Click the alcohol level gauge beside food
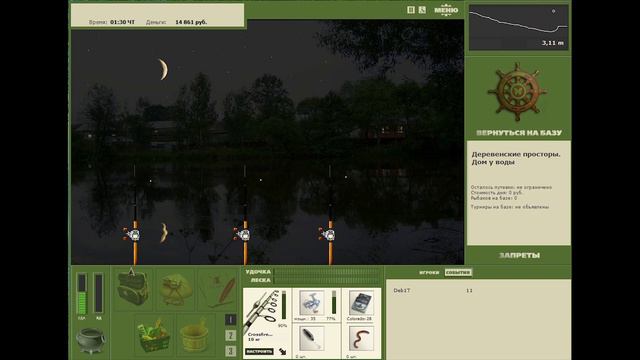Screen dimensions: 640x360 [x=98, y=294]
